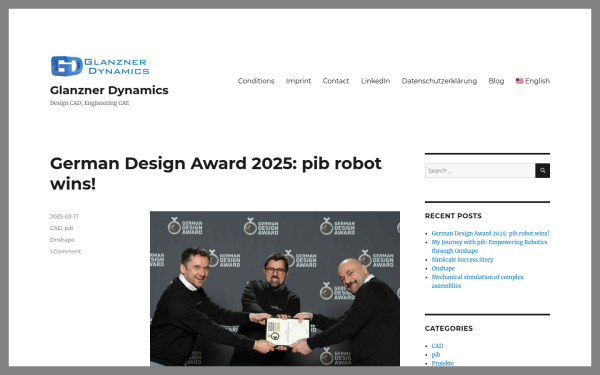
Task: Click the 'CATEGORIES' heading
Action: click(x=449, y=328)
